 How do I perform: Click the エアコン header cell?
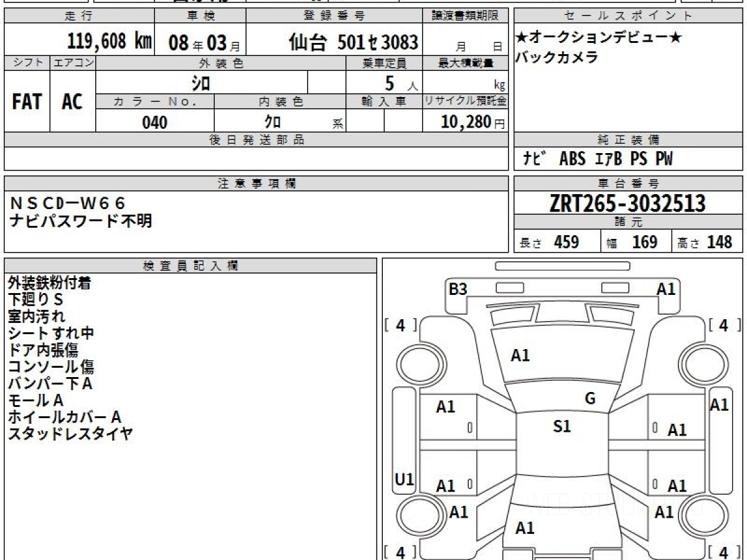coord(73,62)
